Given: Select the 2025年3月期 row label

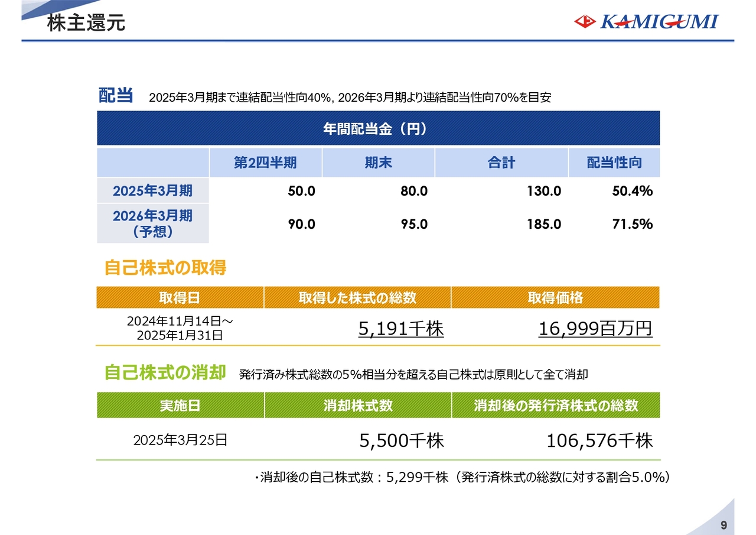Looking at the screenshot, I should (x=152, y=191).
